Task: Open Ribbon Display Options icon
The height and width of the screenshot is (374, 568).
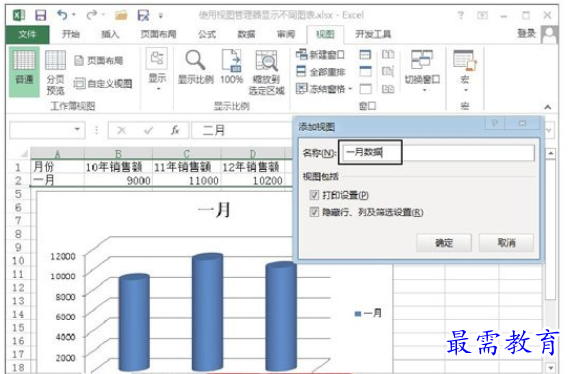Action: click(x=482, y=15)
